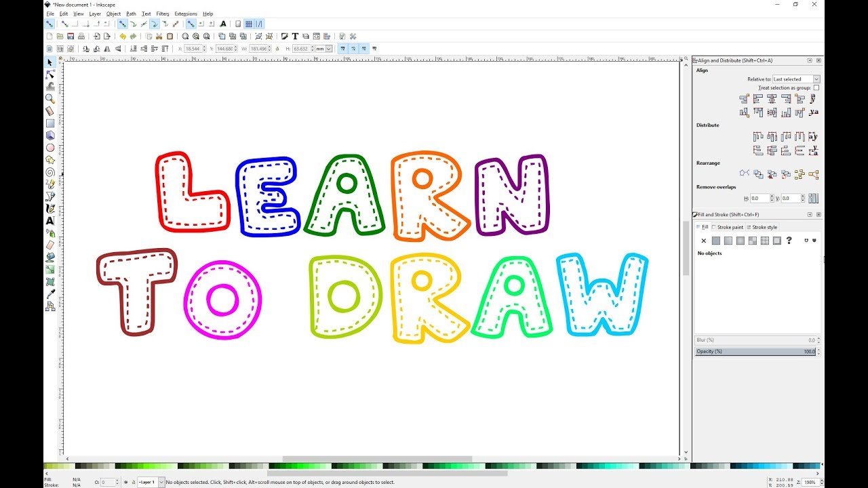This screenshot has height=488, width=868.
Task: Switch to Stroke style tab
Action: [x=762, y=227]
